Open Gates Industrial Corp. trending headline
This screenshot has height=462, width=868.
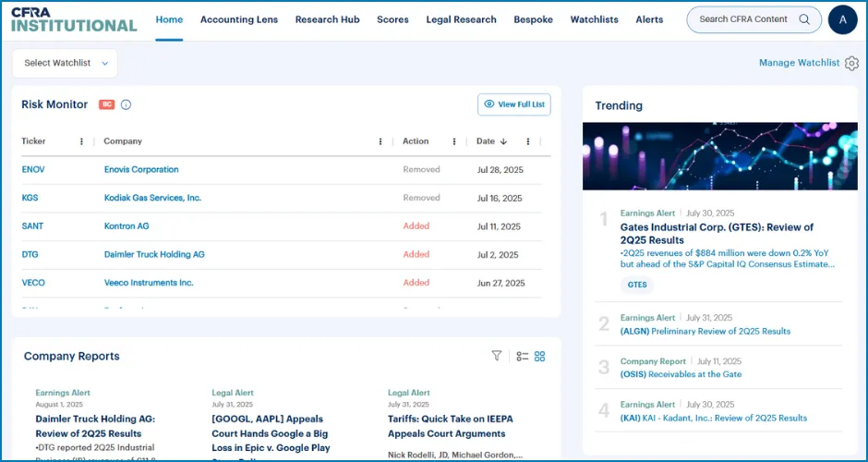717,234
